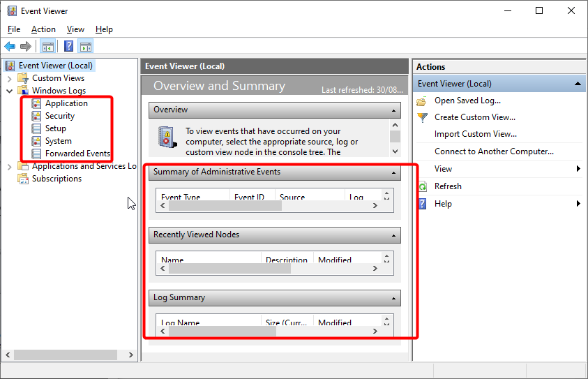Image resolution: width=588 pixels, height=379 pixels.
Task: Select Forwarded Events tree item
Action: coord(77,154)
